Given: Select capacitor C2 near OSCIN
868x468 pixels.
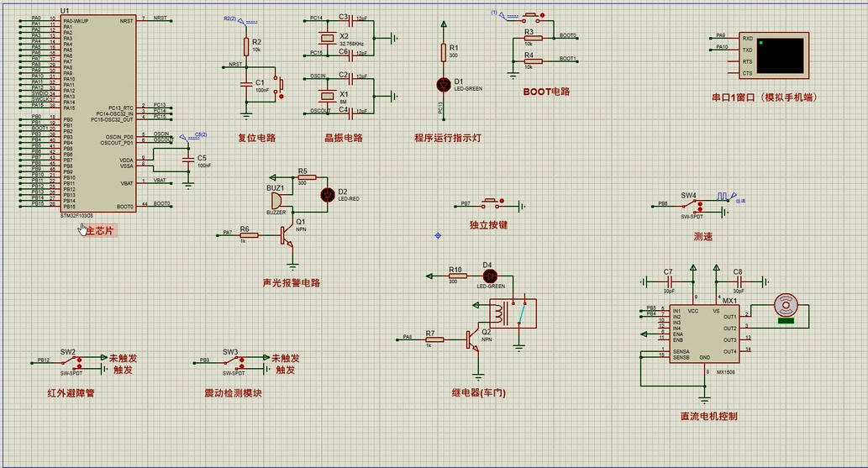Looking at the screenshot, I should [351, 79].
